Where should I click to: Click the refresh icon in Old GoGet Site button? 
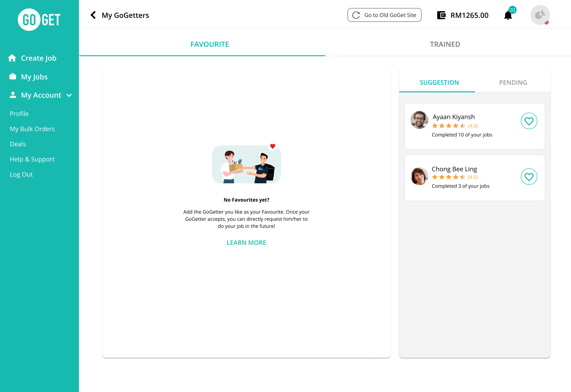coord(356,15)
